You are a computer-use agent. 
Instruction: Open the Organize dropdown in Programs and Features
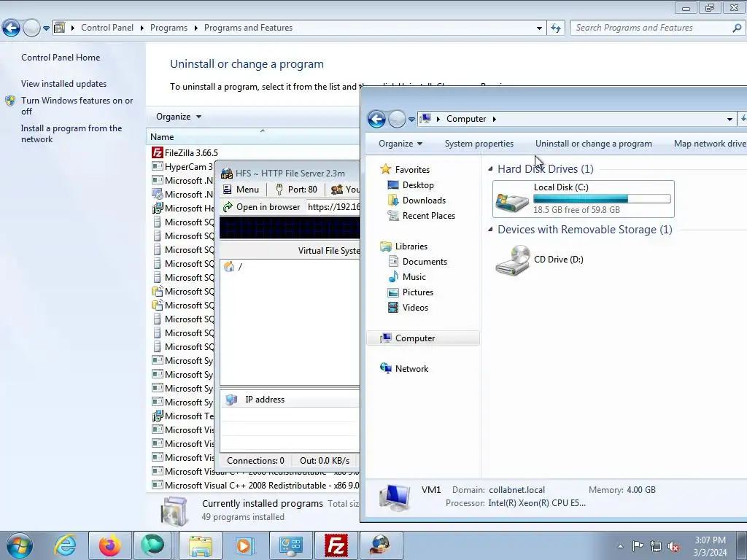179,117
